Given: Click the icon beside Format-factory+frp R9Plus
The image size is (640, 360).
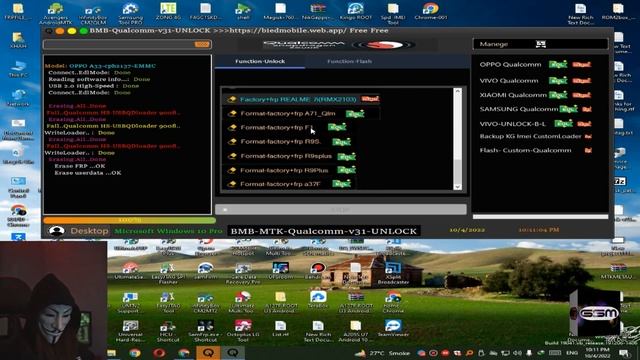Looking at the screenshot, I should pos(232,170).
